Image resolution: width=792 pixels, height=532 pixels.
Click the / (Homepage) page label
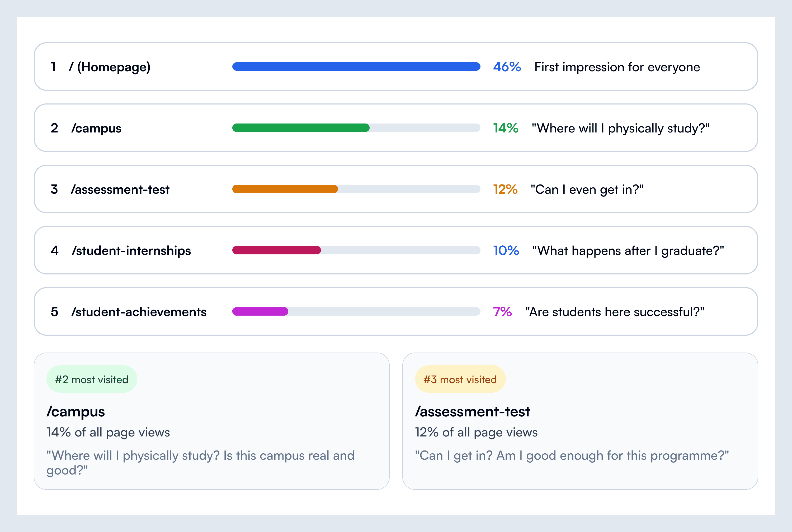(109, 67)
